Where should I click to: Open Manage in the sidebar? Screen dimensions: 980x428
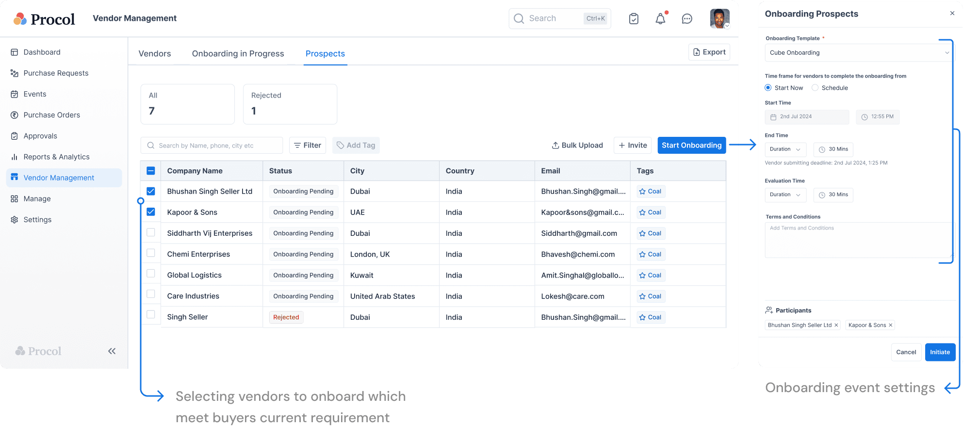click(x=31, y=199)
